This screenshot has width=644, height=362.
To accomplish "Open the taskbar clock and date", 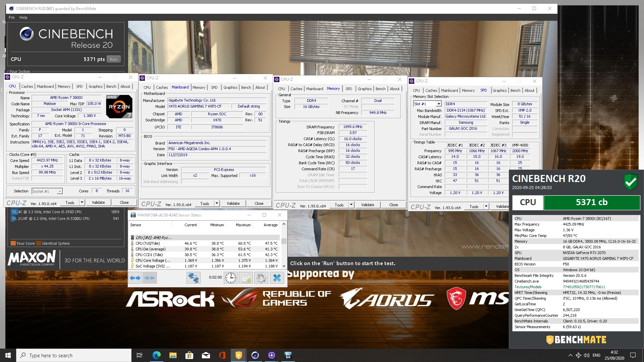I will click(x=614, y=355).
